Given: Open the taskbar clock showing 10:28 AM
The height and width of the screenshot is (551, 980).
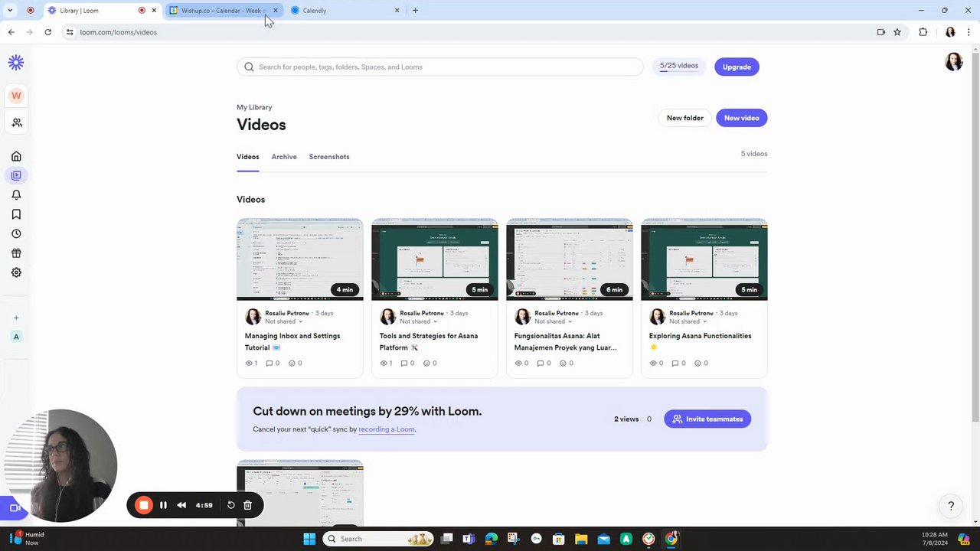Looking at the screenshot, I should point(934,539).
